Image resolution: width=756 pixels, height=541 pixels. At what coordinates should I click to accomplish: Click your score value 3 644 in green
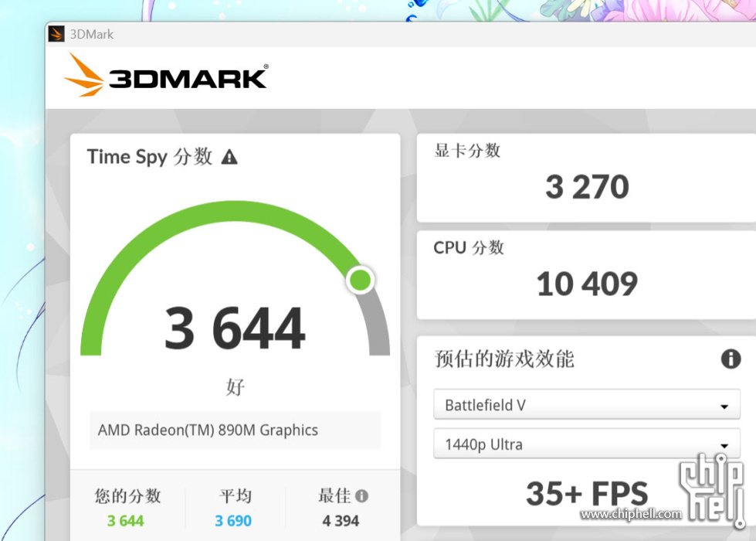(125, 521)
